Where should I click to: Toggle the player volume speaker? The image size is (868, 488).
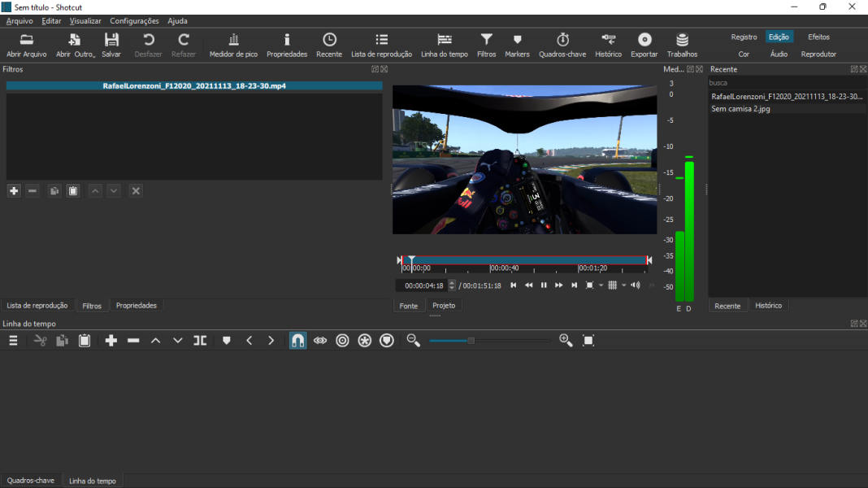click(x=636, y=285)
